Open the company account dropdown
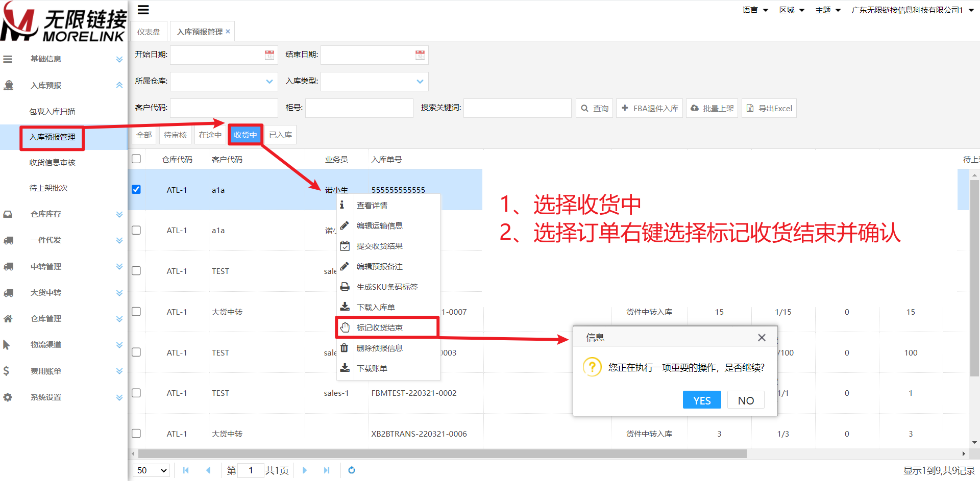This screenshot has height=481, width=980. click(x=913, y=10)
